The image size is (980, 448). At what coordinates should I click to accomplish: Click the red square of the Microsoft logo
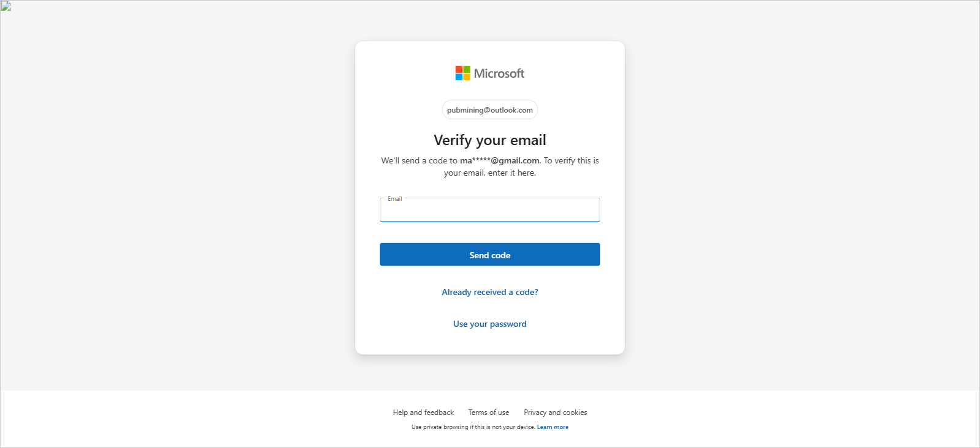pyautogui.click(x=459, y=70)
